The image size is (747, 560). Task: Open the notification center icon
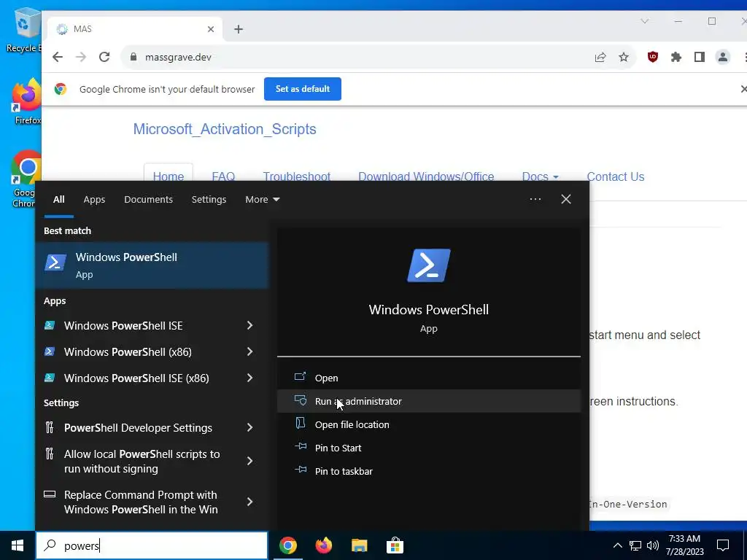click(x=723, y=545)
